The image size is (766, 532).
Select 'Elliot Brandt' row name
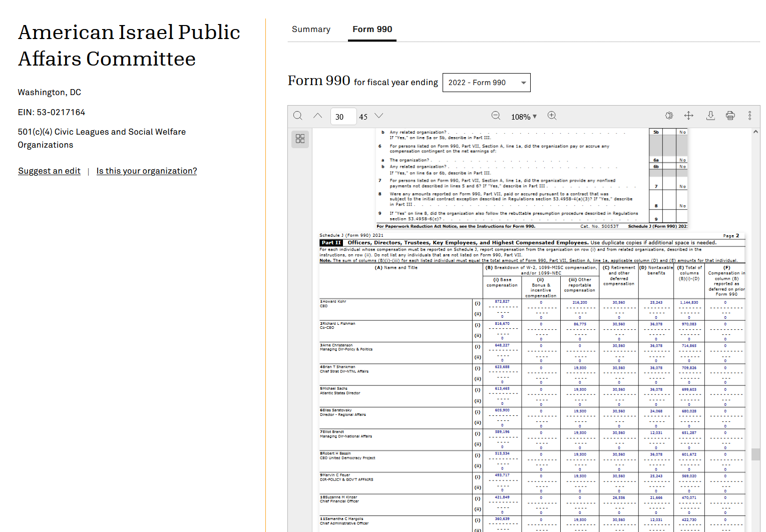pyautogui.click(x=333, y=431)
